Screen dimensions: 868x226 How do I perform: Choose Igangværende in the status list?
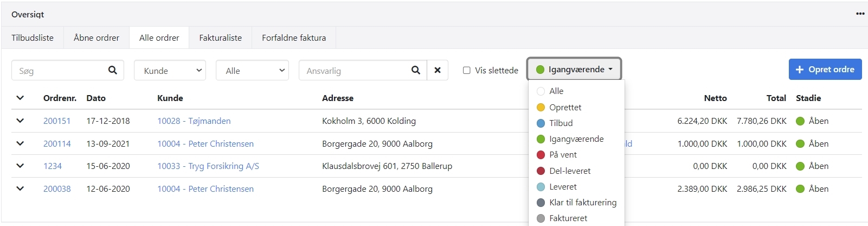pyautogui.click(x=576, y=139)
